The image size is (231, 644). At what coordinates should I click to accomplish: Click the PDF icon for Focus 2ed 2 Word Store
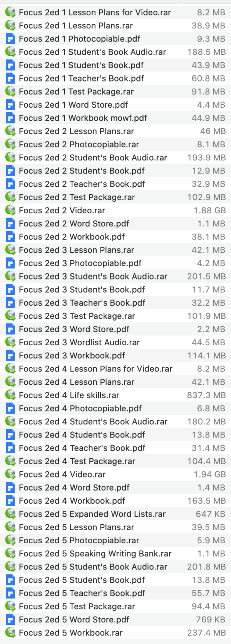click(10, 223)
